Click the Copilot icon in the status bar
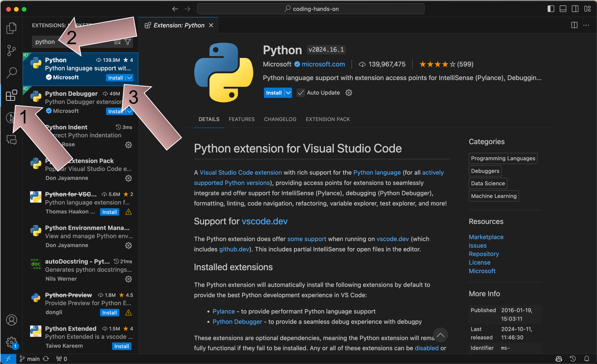The width and height of the screenshot is (597, 364). point(558,359)
